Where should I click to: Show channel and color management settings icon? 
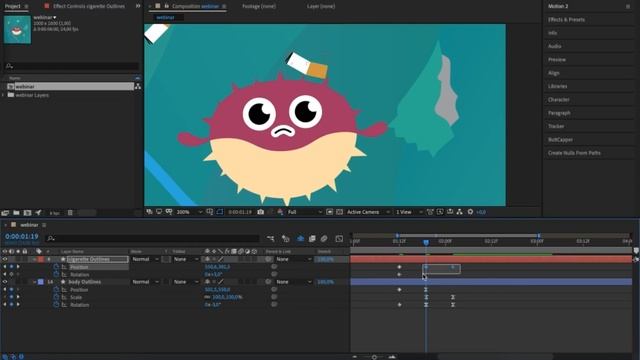[x=280, y=212]
